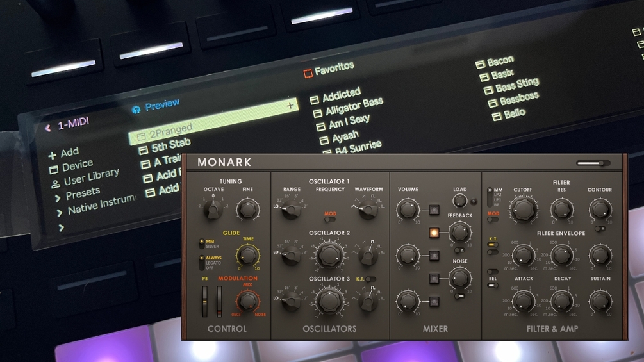The width and height of the screenshot is (644, 362).
Task: Open the Native Instruments category
Action: coord(101,204)
